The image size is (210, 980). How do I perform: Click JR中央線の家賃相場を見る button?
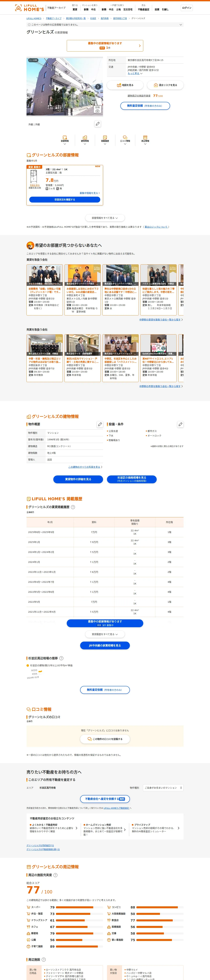click(105, 646)
